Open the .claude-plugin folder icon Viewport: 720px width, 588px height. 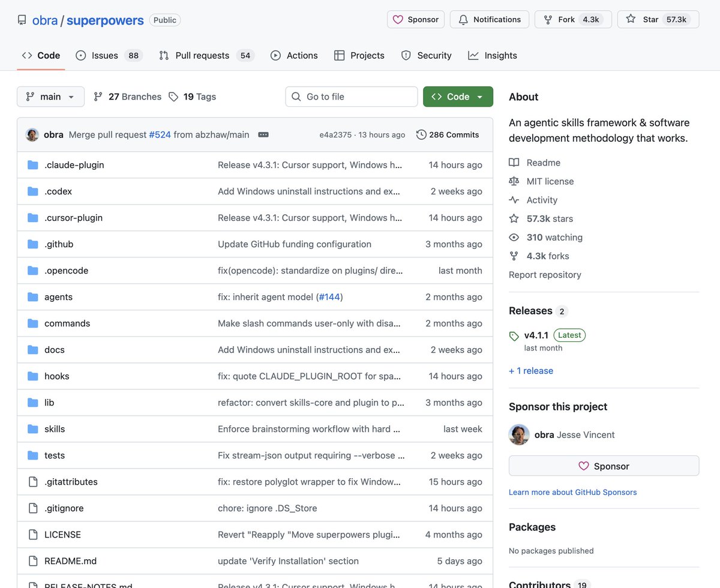click(x=33, y=165)
